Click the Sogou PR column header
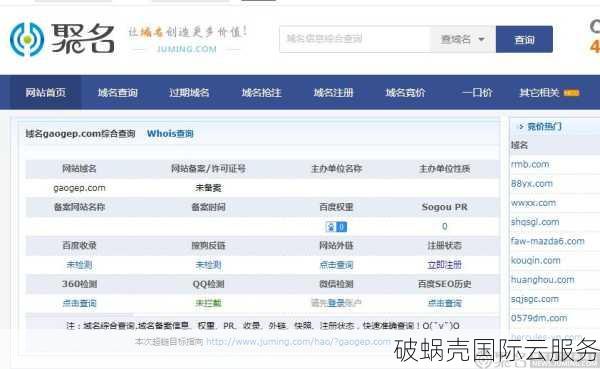The image size is (600, 369). (x=444, y=207)
